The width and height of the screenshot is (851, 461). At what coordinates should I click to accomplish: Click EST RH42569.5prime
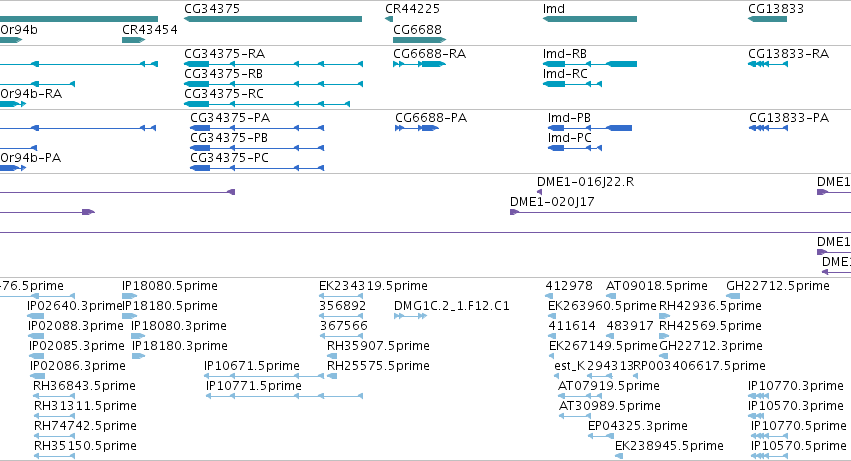pos(710,326)
